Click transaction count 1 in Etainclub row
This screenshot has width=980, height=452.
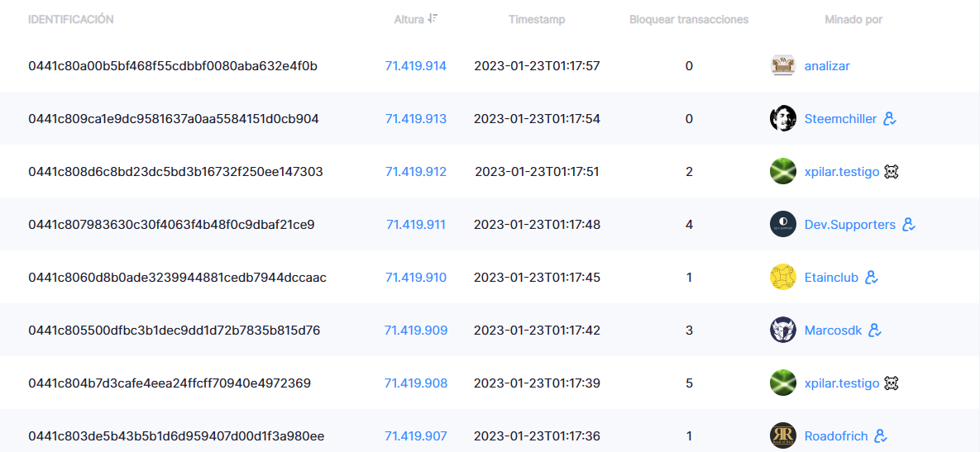(x=689, y=277)
